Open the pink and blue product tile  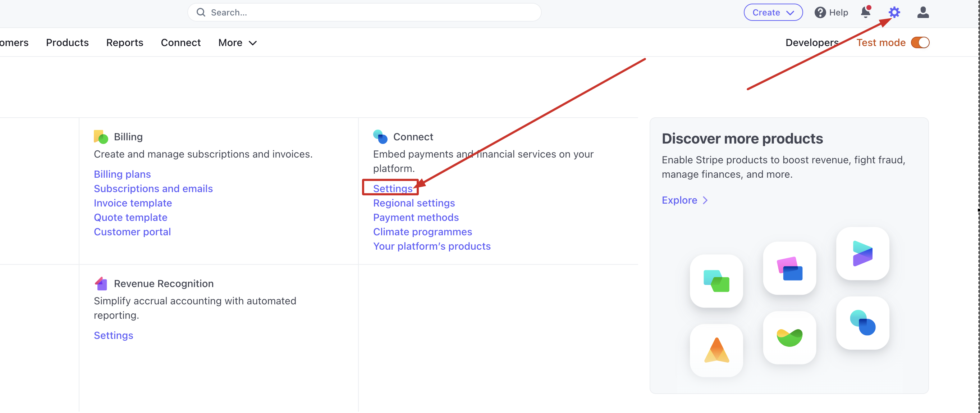point(789,268)
